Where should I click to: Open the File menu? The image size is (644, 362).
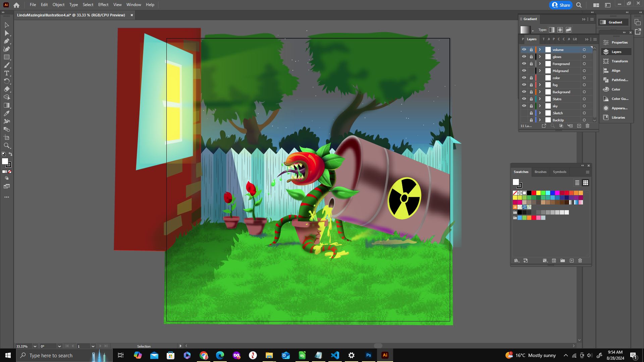pos(33,5)
